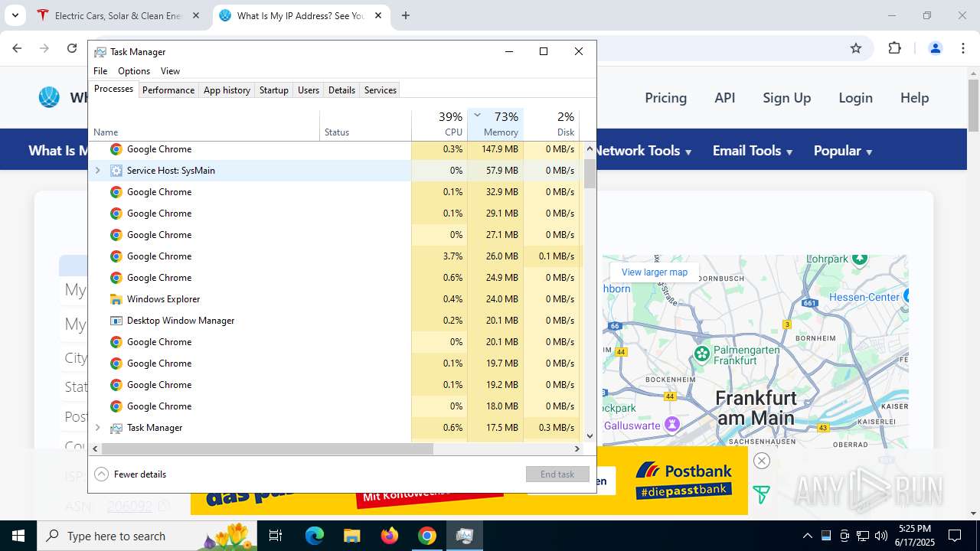Open the Chrome extensions puzzle icon
This screenshot has width=980, height=551.
point(894,48)
